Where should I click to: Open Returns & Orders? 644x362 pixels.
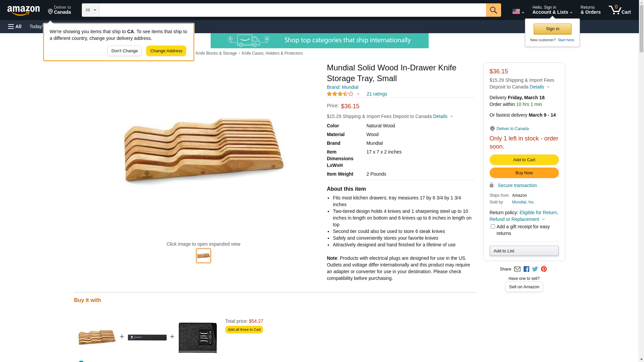click(x=590, y=10)
